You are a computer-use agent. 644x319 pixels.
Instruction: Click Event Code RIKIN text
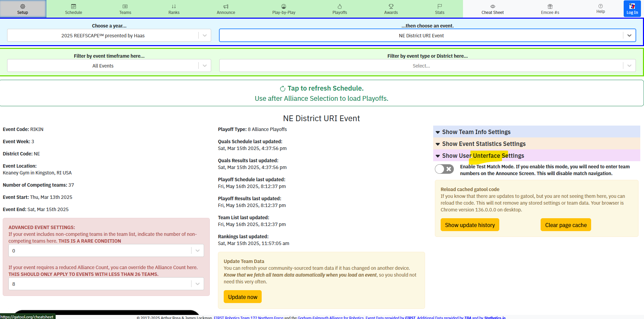coord(23,129)
